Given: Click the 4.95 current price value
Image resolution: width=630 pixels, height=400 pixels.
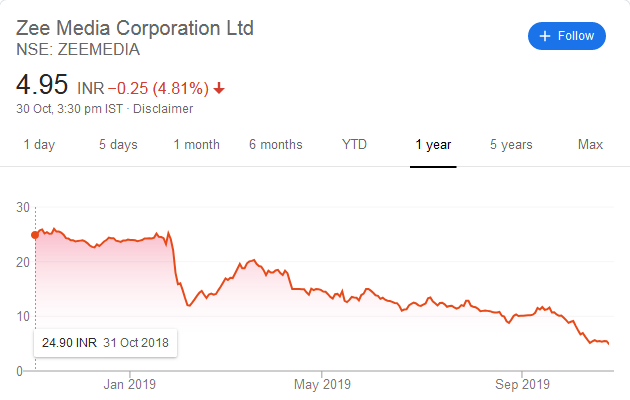Looking at the screenshot, I should tap(42, 84).
